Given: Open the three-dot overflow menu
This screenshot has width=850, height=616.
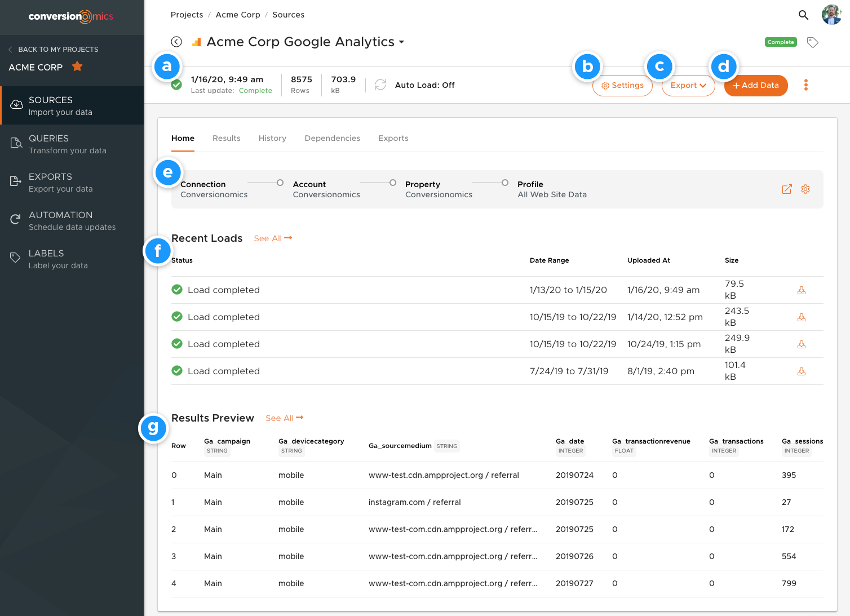Looking at the screenshot, I should pos(806,85).
